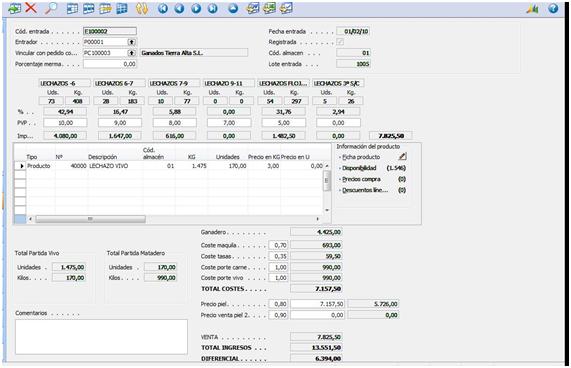The width and height of the screenshot is (571, 368).
Task: Click the green arrow save/exit toolbar icon
Action: tap(15, 8)
